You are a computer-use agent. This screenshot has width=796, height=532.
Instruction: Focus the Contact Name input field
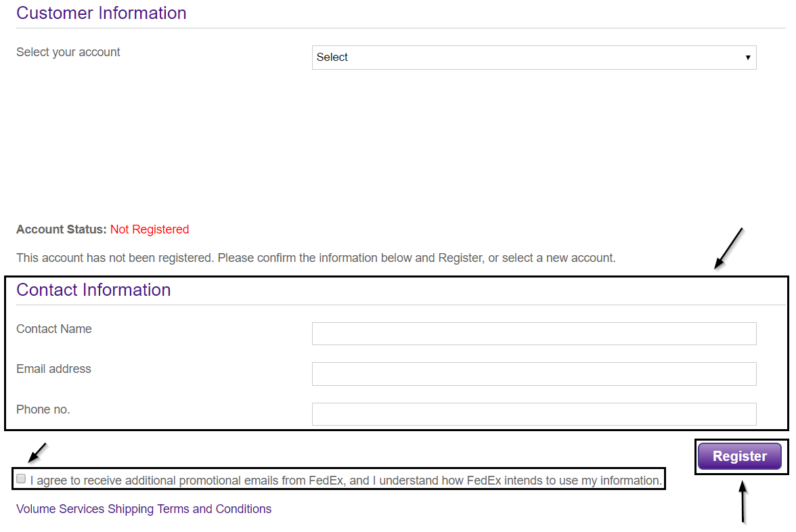coord(533,334)
